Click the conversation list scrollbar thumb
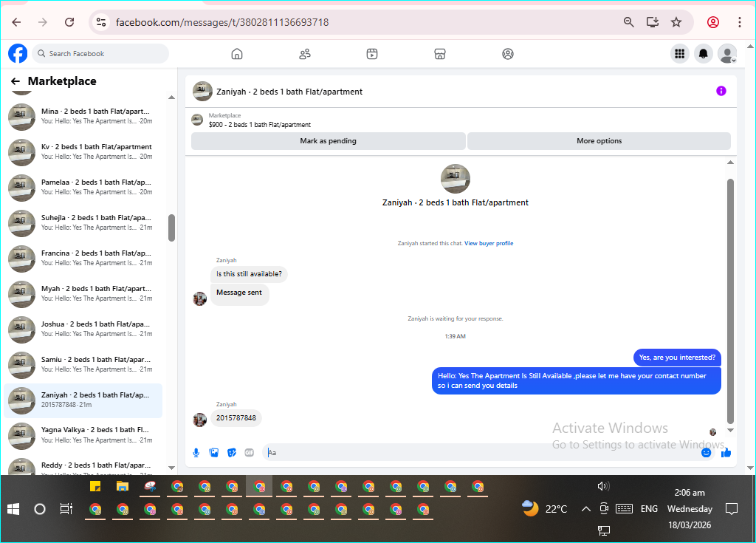Viewport: 756px width, 543px height. [x=171, y=228]
